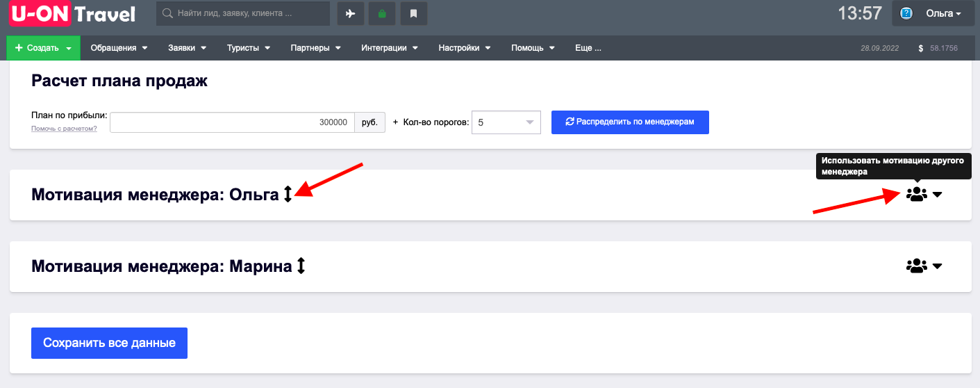Open dropdown caret in Ольга motivation row
The image size is (980, 388).
pos(937,195)
